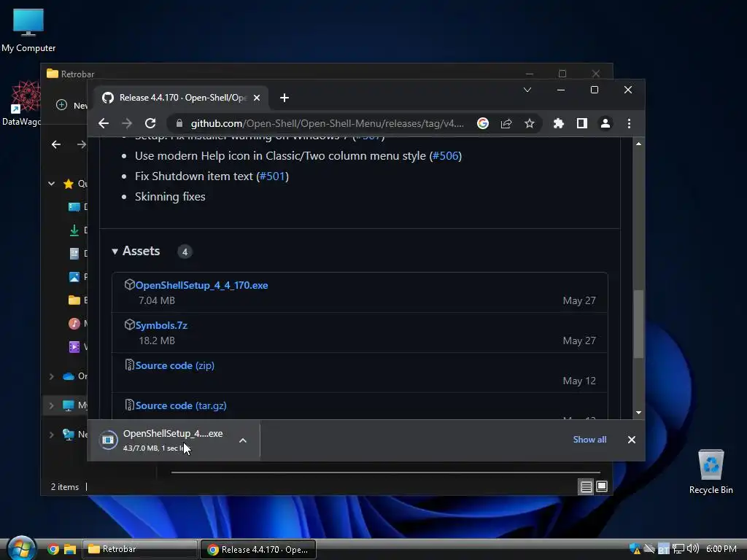Click the github.com address bar

(327, 123)
